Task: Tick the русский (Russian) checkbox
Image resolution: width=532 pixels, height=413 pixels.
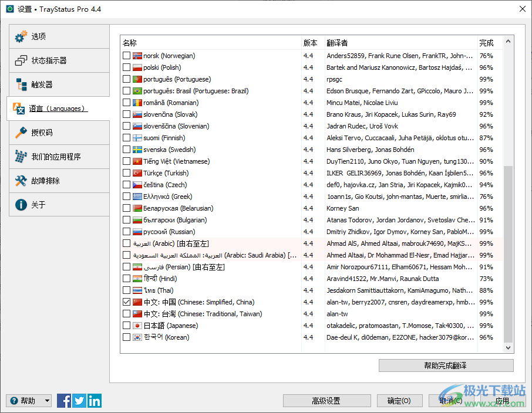Action: (127, 232)
